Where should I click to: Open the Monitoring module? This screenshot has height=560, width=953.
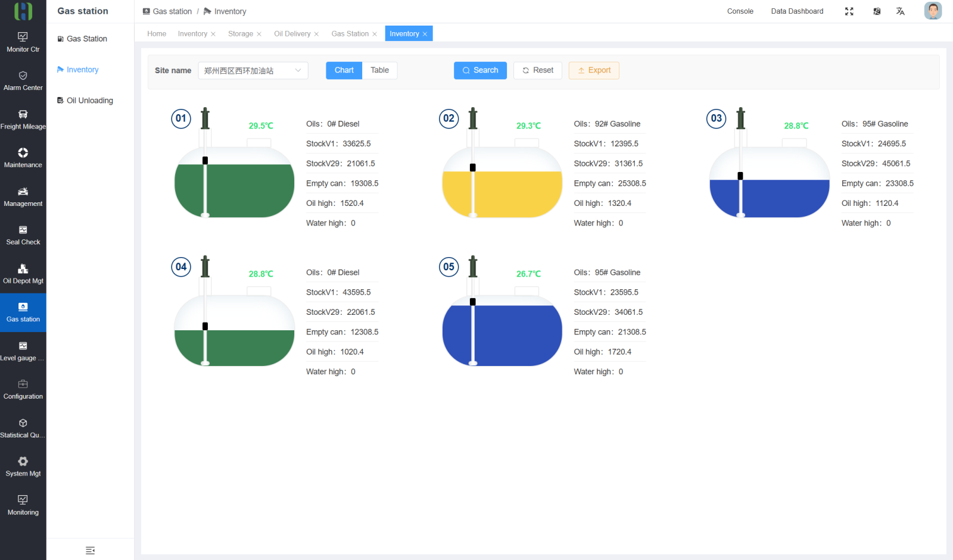(x=23, y=505)
